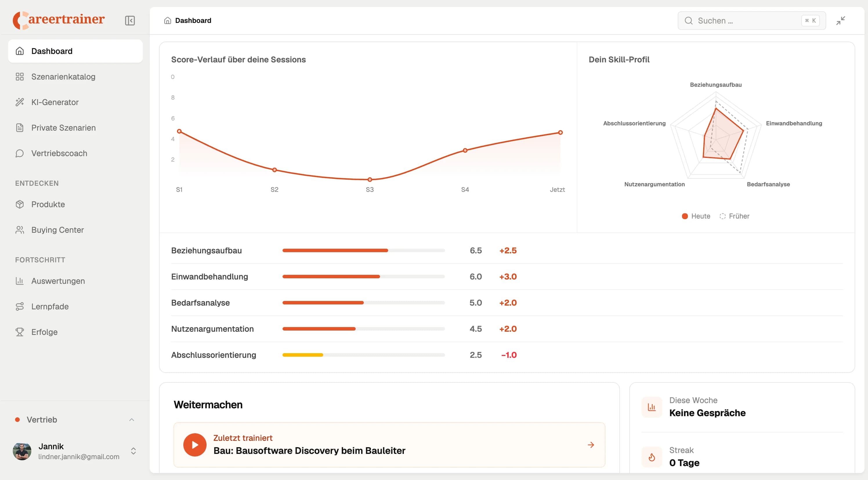Click the S4 data point on the chart
The height and width of the screenshot is (480, 868).
pyautogui.click(x=465, y=150)
